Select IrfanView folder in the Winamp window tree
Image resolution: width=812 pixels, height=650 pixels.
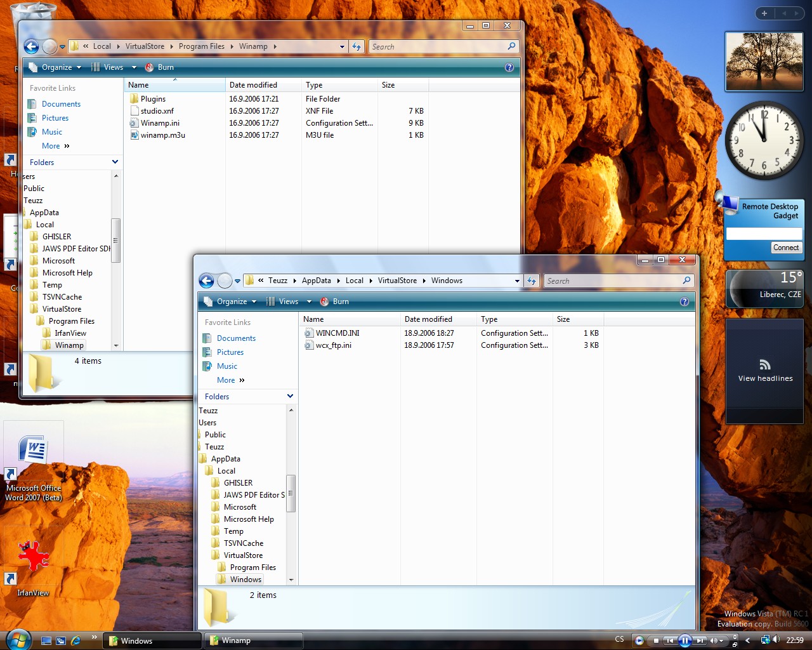pyautogui.click(x=70, y=333)
